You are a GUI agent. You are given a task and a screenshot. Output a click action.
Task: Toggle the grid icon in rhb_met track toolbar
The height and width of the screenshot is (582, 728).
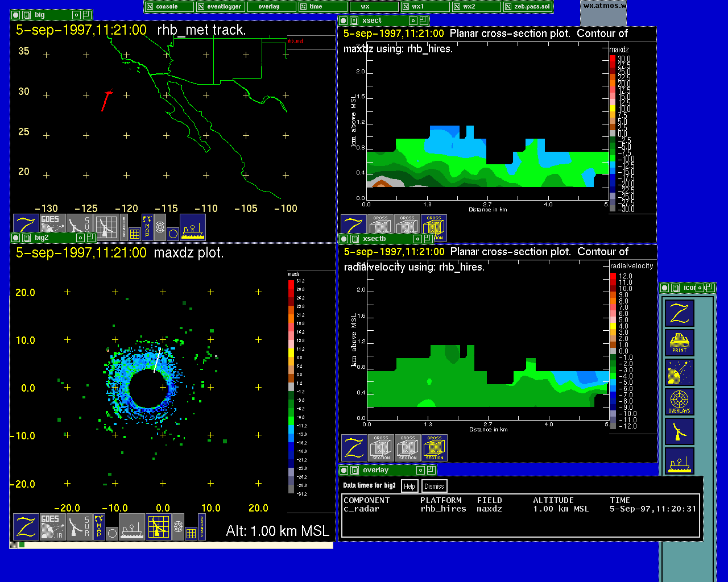135,234
